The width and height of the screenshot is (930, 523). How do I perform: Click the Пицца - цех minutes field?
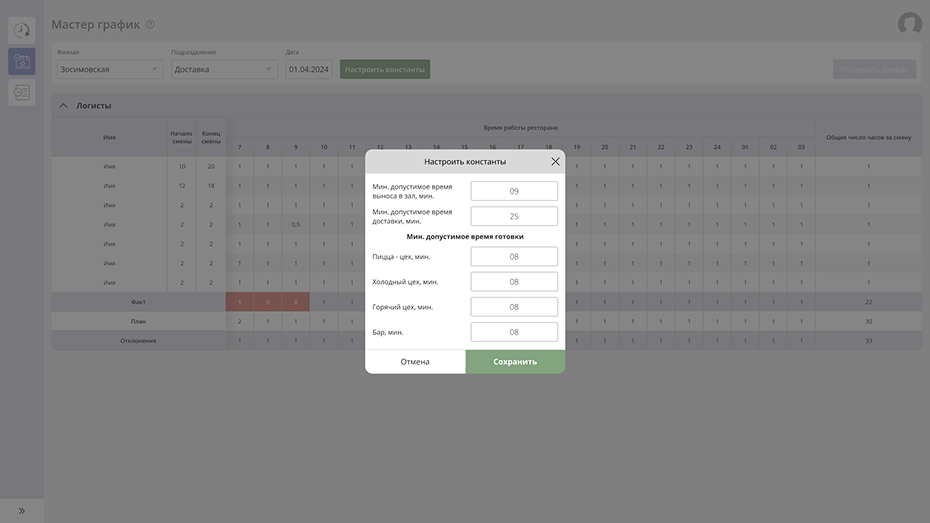[514, 257]
